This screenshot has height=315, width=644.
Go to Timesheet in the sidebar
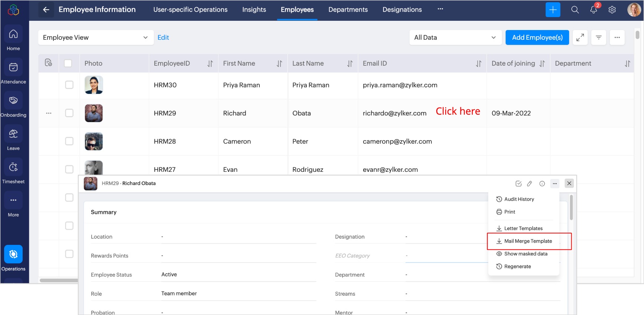pos(13,171)
